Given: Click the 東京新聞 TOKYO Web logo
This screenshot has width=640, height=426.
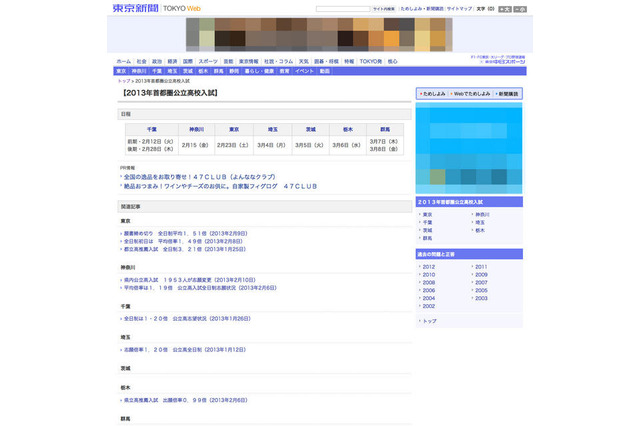Looking at the screenshot, I should click(x=156, y=8).
